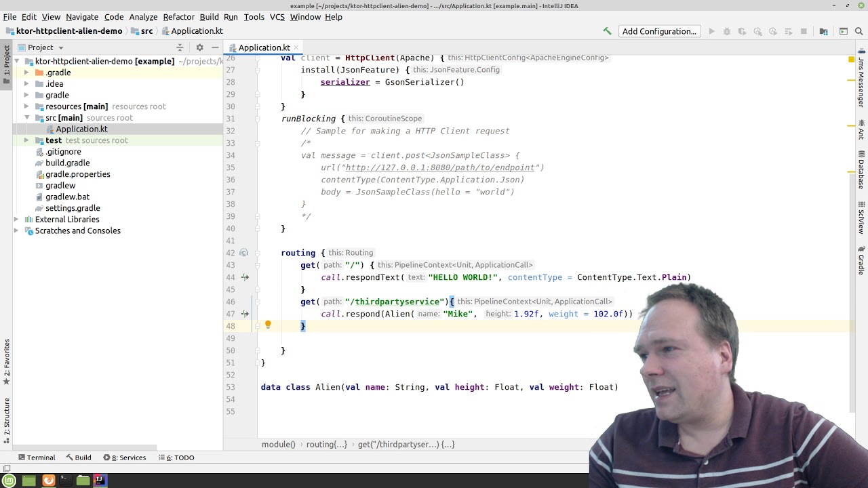Open the Refactor menu
Image resolution: width=868 pixels, height=488 pixels.
(x=179, y=17)
